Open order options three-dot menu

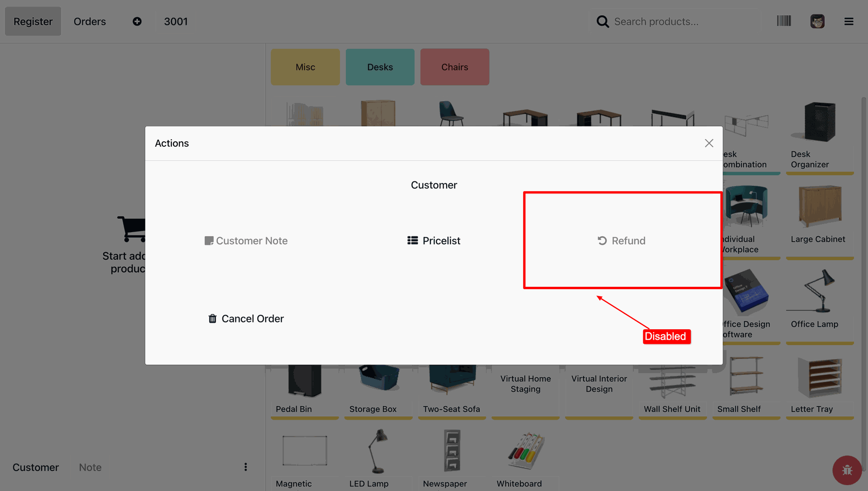tap(245, 467)
